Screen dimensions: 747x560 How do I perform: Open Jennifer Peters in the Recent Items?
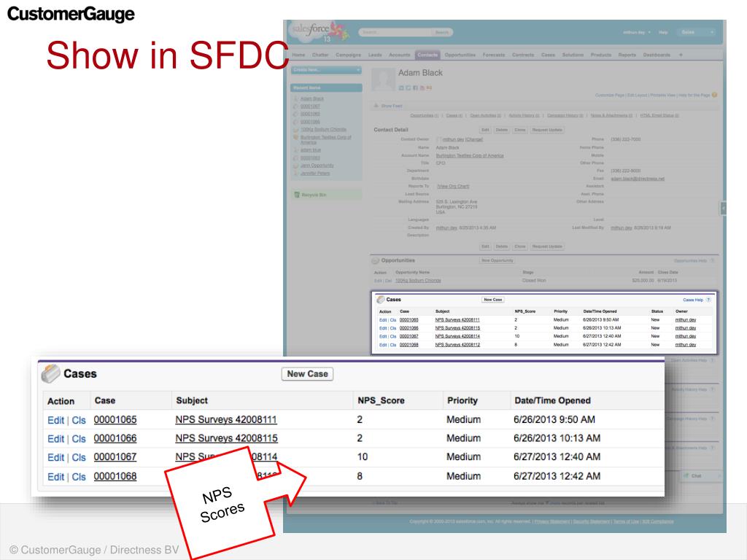[x=315, y=174]
